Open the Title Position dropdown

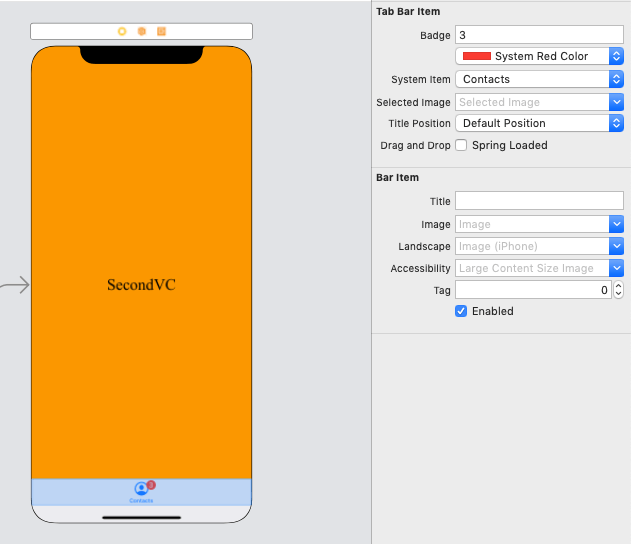539,123
